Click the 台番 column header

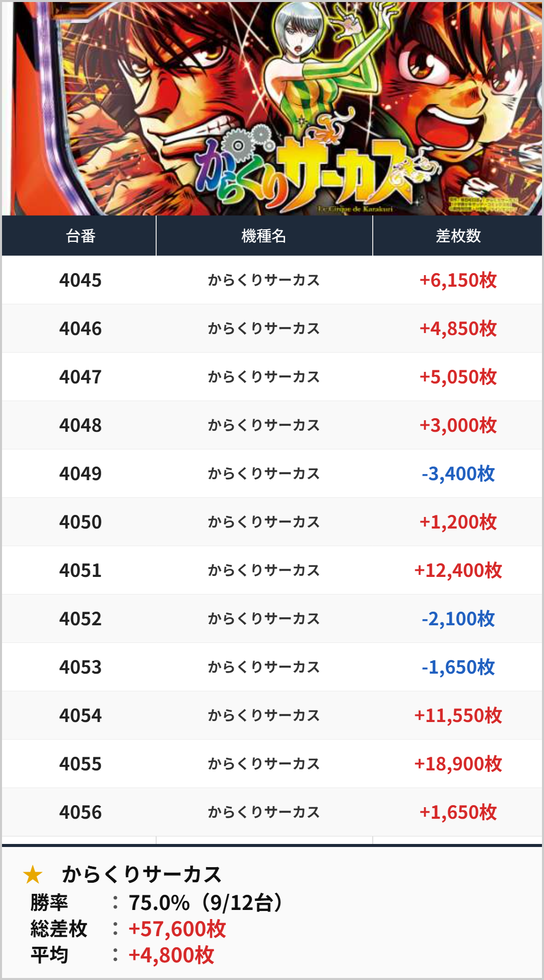80,236
